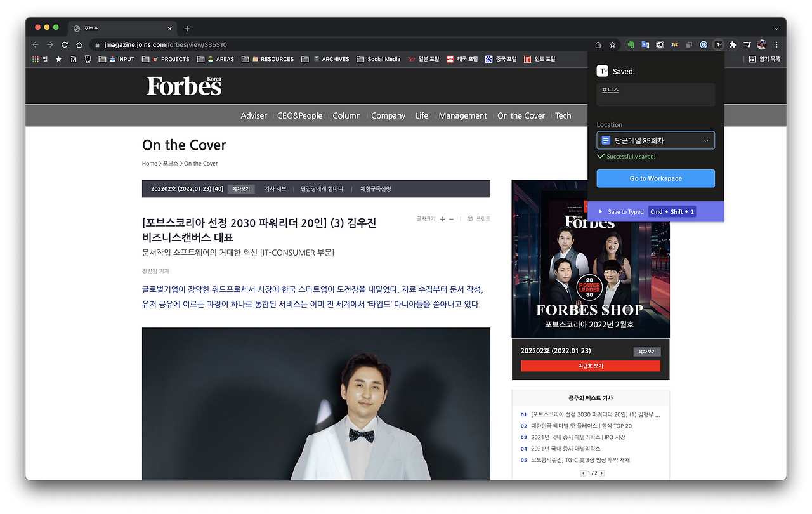
Task: Open the Life menu
Action: point(422,115)
